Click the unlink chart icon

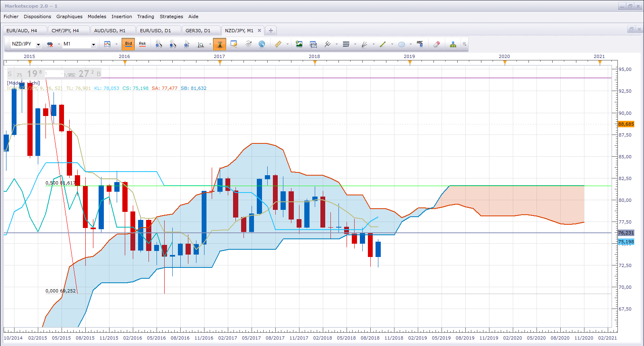pos(50,44)
